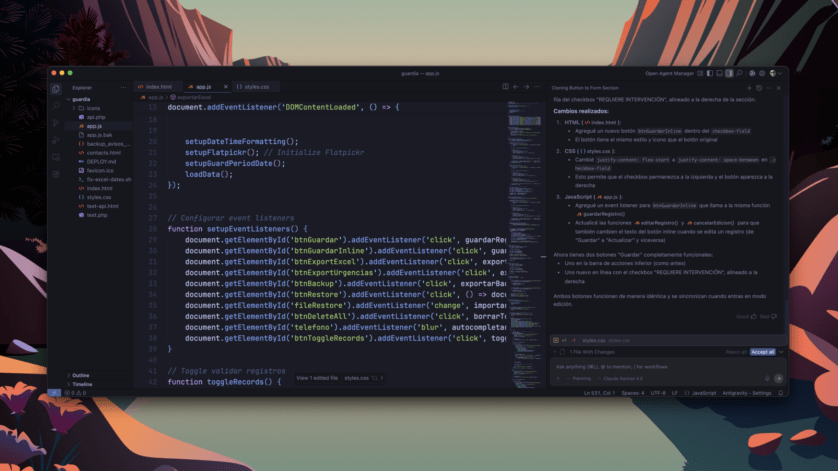Open guardarRegistro() link in chat
The height and width of the screenshot is (471, 838).
pyautogui.click(x=600, y=214)
